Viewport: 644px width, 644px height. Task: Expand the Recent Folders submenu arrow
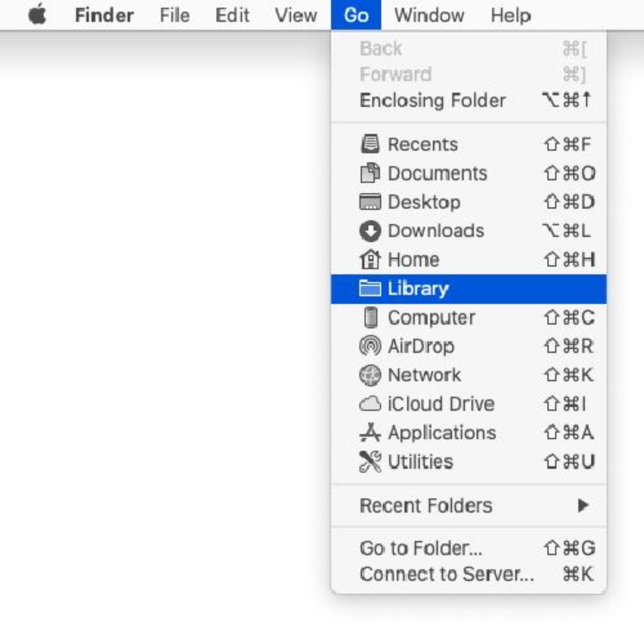click(x=583, y=505)
